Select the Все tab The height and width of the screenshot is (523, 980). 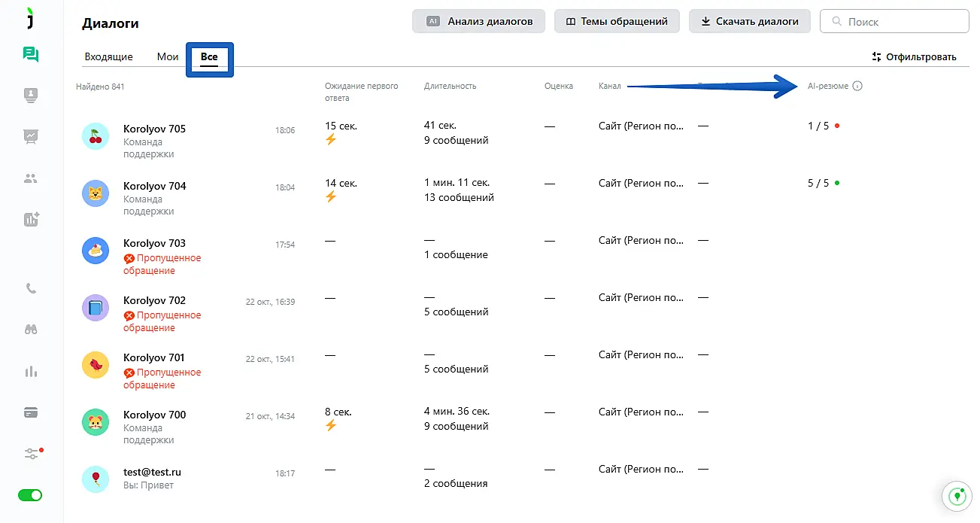[209, 57]
